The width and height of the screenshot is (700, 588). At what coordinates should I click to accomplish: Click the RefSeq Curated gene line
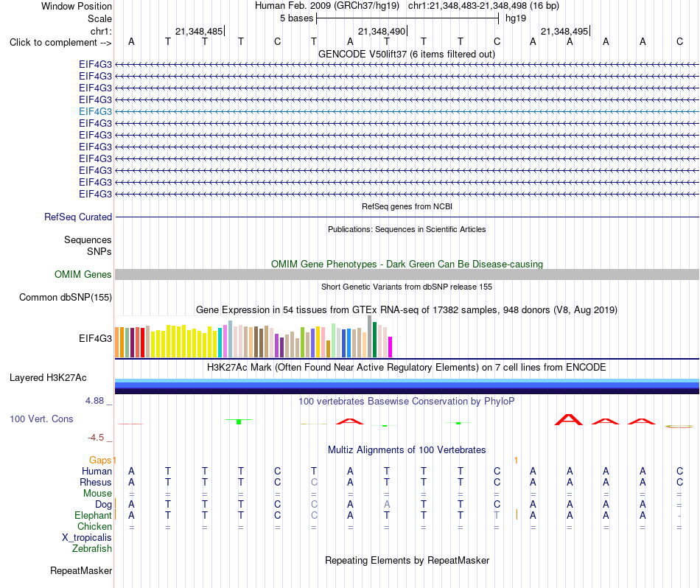(407, 217)
